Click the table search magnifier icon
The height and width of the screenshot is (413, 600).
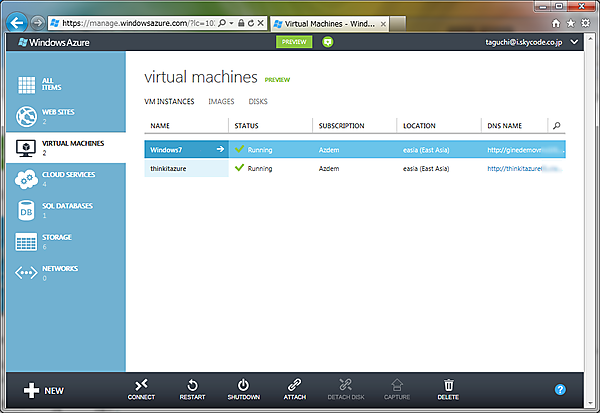pos(557,126)
